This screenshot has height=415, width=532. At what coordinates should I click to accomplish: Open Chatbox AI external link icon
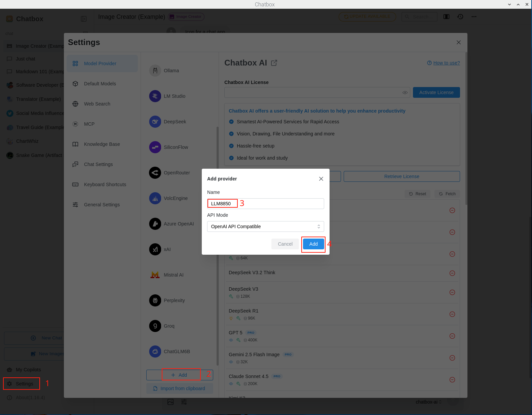pos(274,63)
